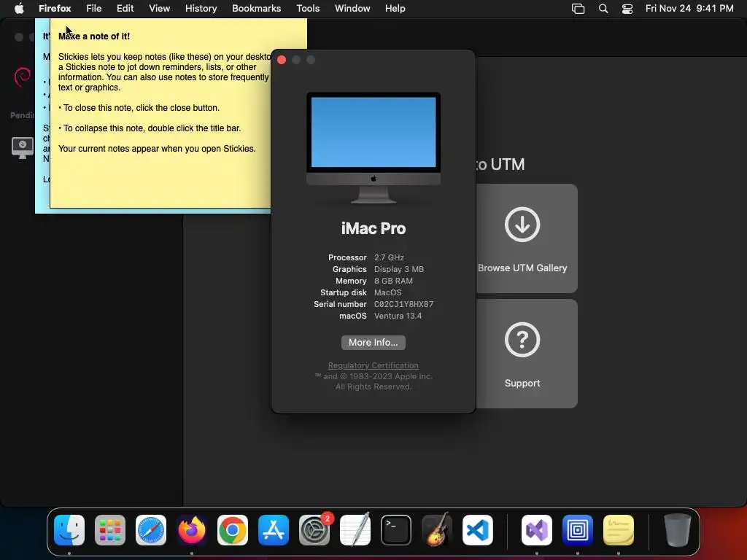The width and height of the screenshot is (747, 560).
Task: Click the serial number C02CJ1Y8HX87
Action: [x=403, y=304]
